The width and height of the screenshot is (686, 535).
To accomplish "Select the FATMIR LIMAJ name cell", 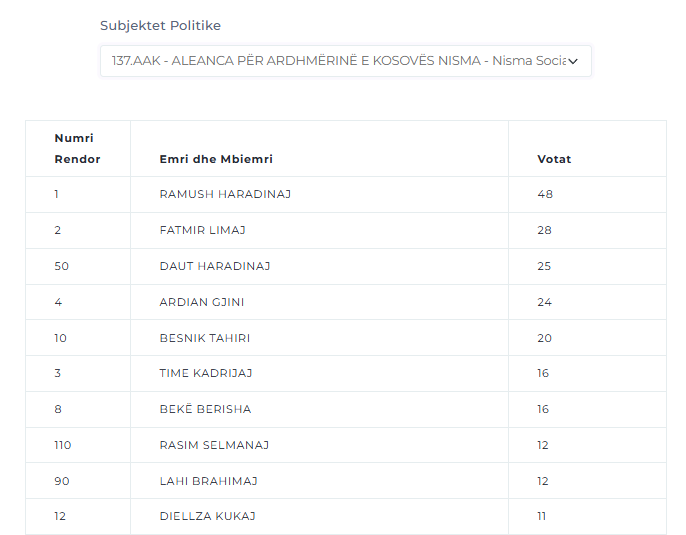I will 319,231.
